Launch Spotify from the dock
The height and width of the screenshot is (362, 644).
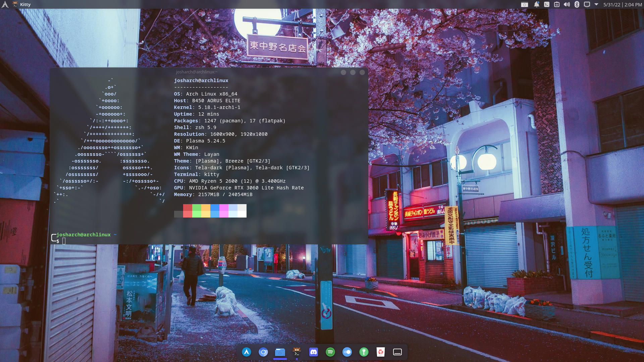[330, 352]
